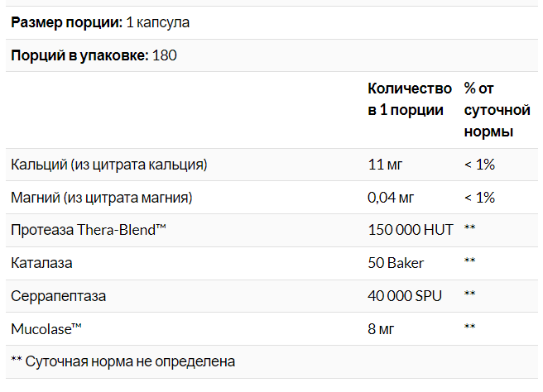Click the '150 000 HUT' amount
Image resolution: width=543 pixels, height=392 pixels.
[x=410, y=230]
